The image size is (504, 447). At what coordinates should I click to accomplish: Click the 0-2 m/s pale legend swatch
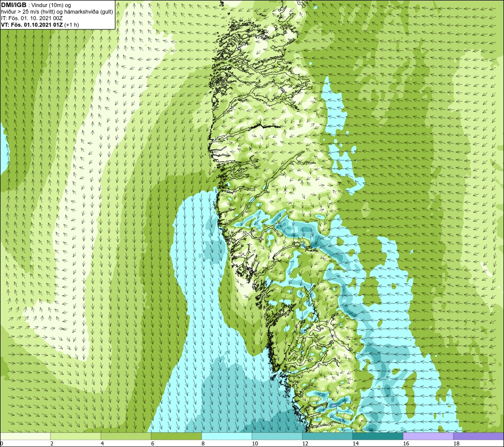pyautogui.click(x=25, y=436)
